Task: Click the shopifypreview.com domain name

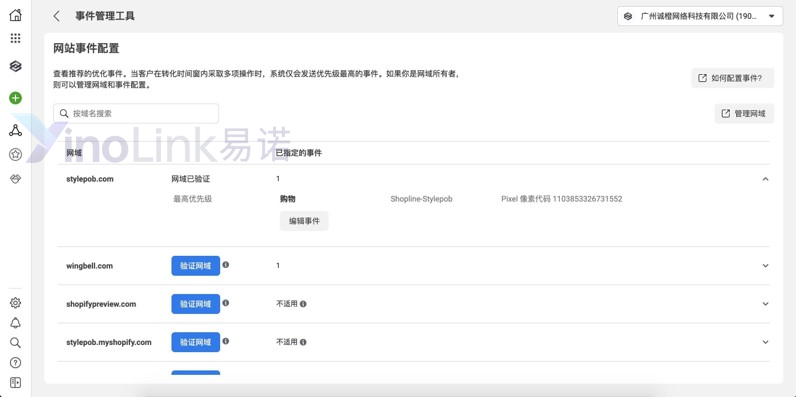Action: tap(101, 304)
